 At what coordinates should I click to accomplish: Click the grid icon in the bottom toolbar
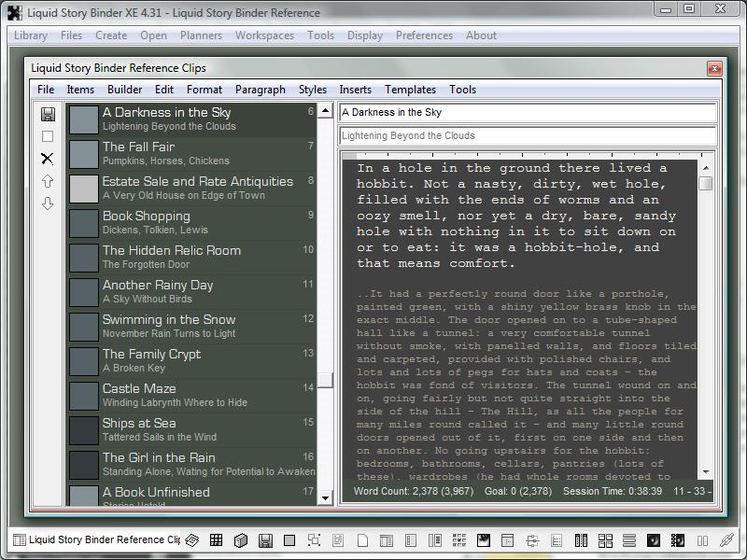(x=216, y=540)
